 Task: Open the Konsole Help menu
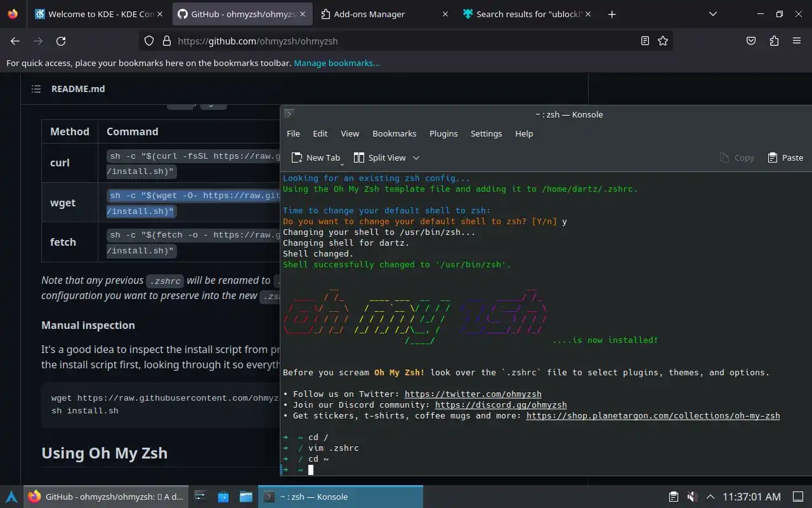coord(524,133)
